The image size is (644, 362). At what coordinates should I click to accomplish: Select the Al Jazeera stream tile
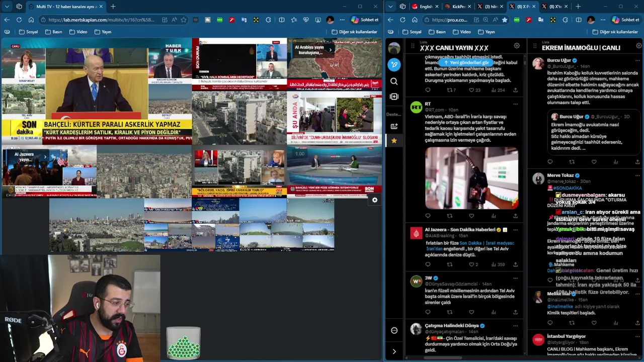pos(49,171)
